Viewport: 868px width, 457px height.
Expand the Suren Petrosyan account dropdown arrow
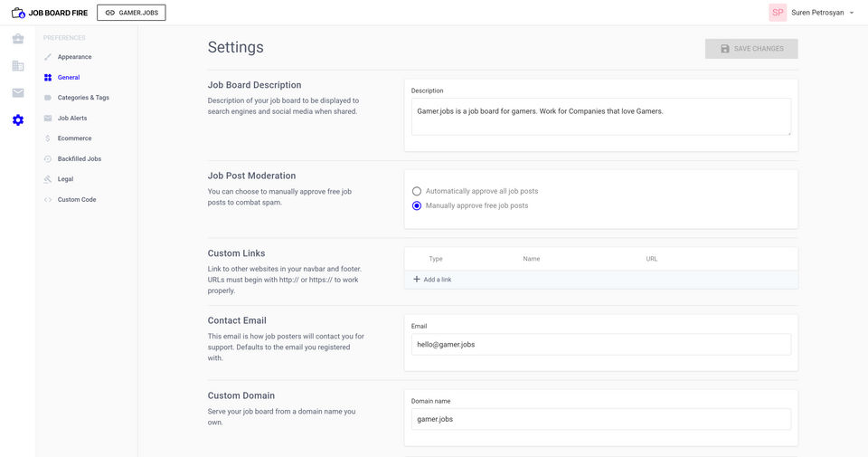click(x=852, y=13)
